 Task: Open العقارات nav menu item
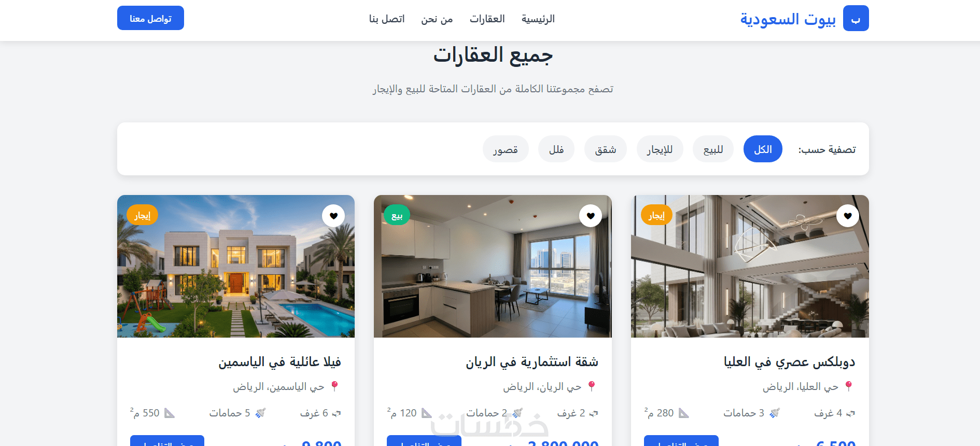487,19
